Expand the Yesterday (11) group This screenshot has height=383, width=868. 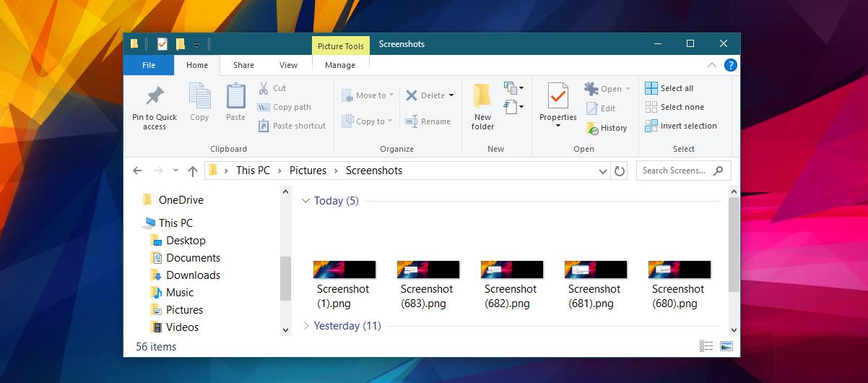click(x=305, y=326)
